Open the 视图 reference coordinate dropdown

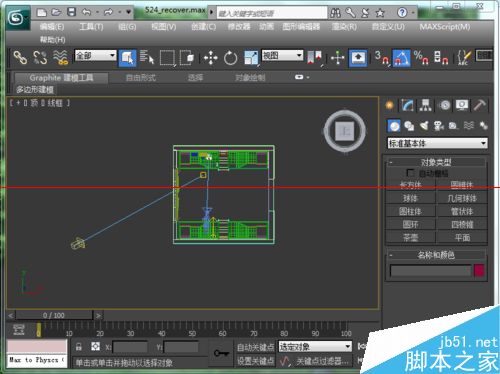[x=282, y=55]
